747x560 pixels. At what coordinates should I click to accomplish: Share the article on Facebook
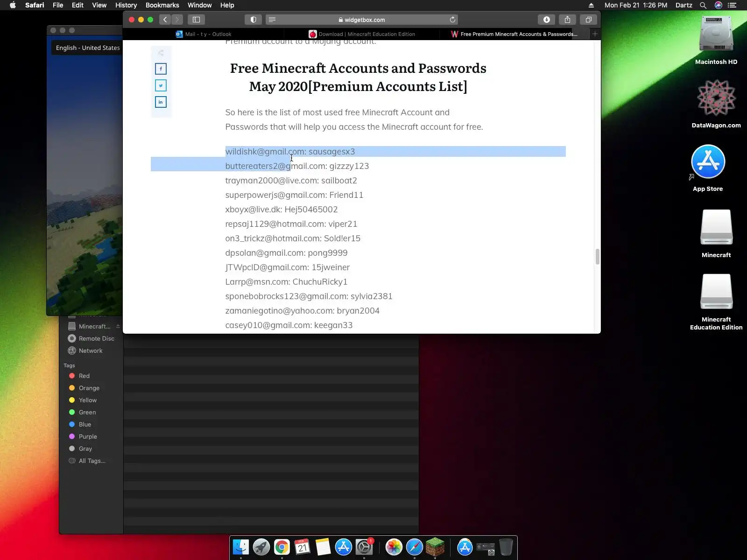161,69
